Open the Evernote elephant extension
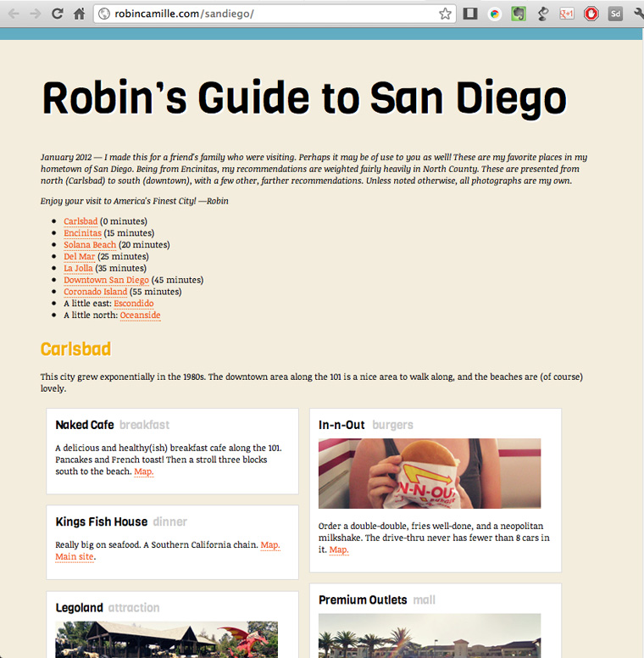This screenshot has width=644, height=658. [519, 14]
